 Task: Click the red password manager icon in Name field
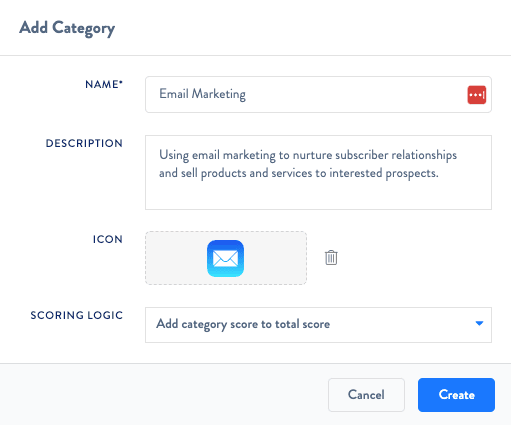click(x=477, y=95)
